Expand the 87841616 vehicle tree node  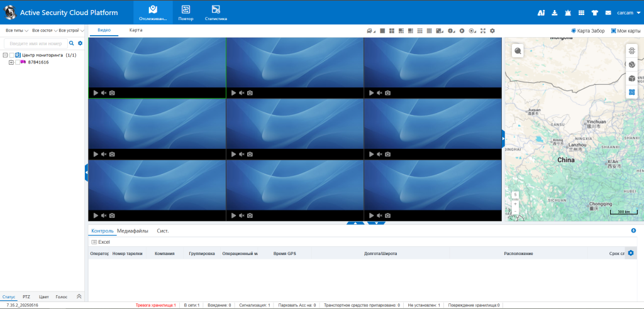11,62
